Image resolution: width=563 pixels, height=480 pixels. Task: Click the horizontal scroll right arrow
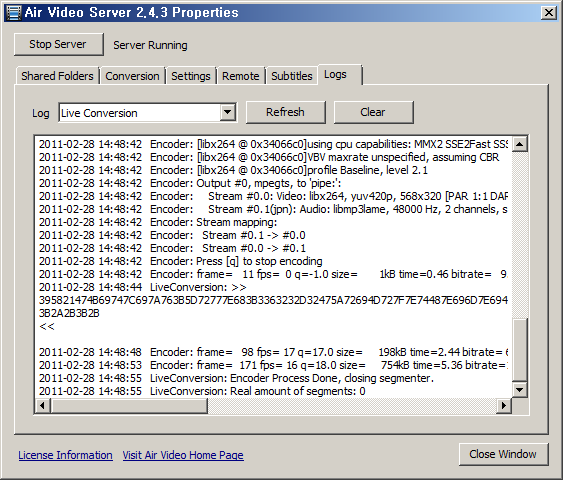[x=504, y=406]
